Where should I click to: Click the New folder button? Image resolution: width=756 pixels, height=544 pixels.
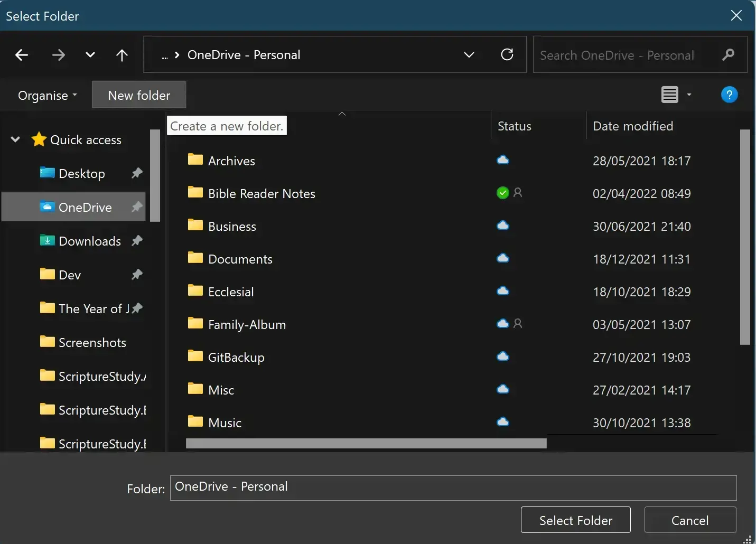click(139, 95)
